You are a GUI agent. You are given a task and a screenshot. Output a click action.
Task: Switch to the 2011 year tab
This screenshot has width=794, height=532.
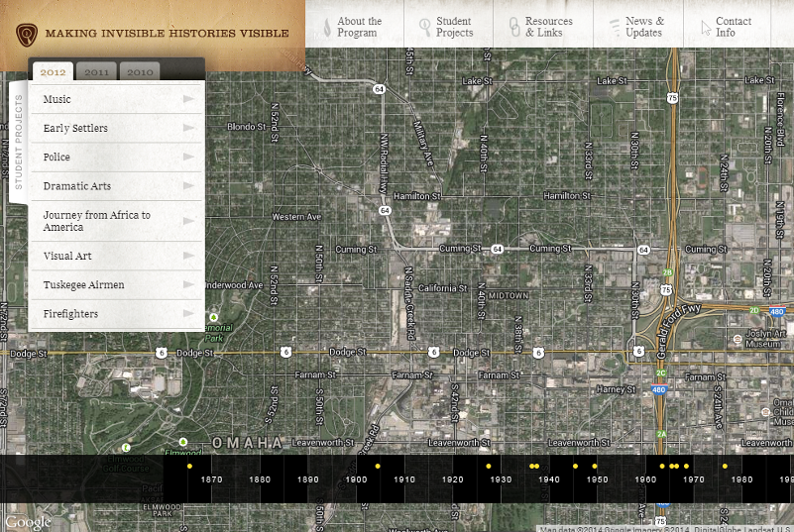[x=96, y=72]
